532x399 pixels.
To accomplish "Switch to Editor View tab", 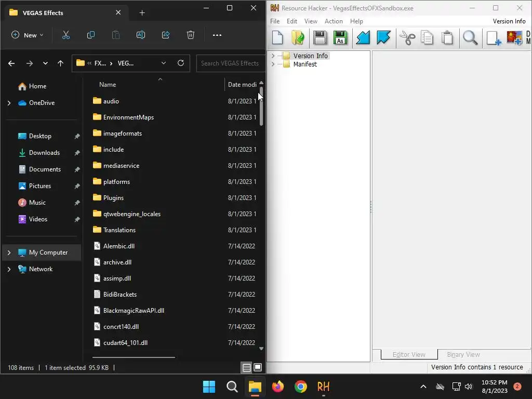I will (x=409, y=354).
